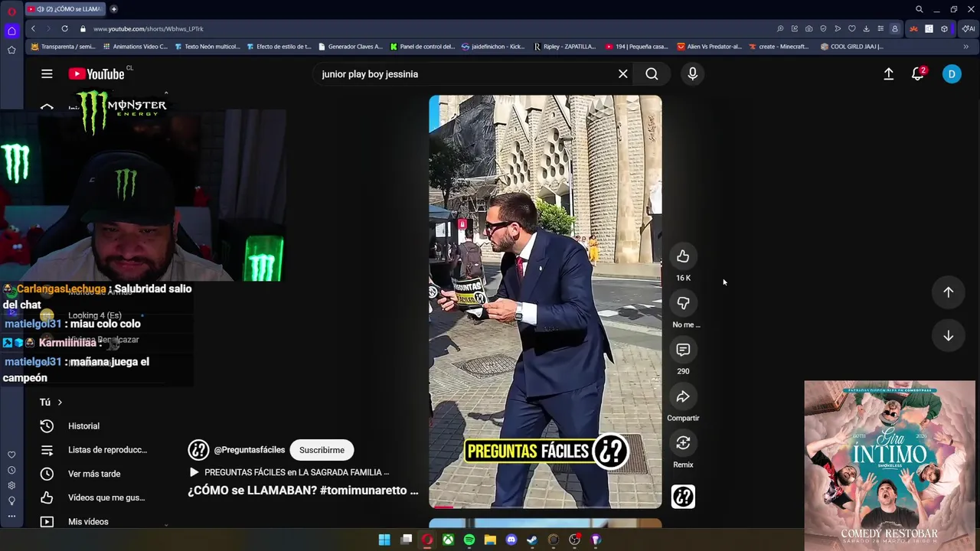This screenshot has width=980, height=551.
Task: Open File Explorer from the taskbar
Action: pyautogui.click(x=490, y=540)
